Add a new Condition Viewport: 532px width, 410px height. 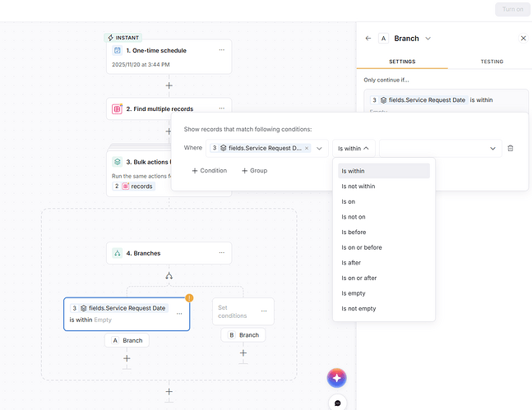209,171
